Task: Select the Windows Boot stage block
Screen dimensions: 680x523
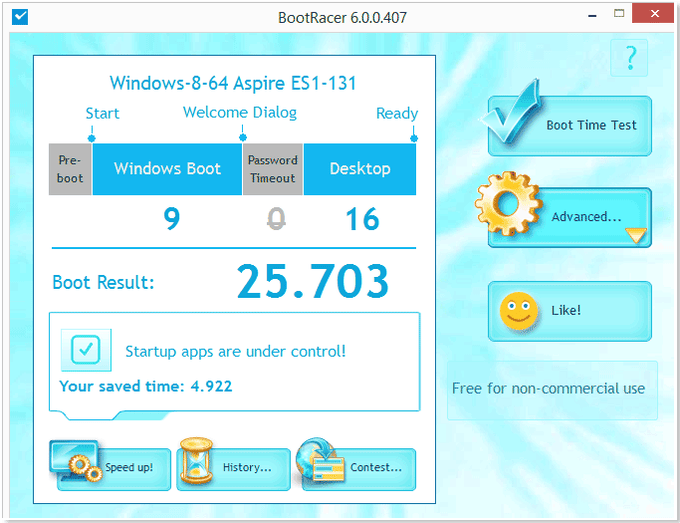Action: pyautogui.click(x=167, y=169)
